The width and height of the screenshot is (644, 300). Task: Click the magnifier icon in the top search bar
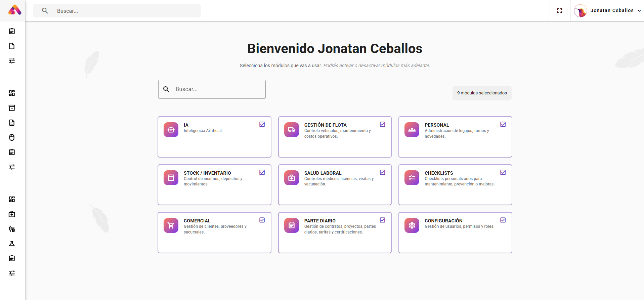pos(45,11)
